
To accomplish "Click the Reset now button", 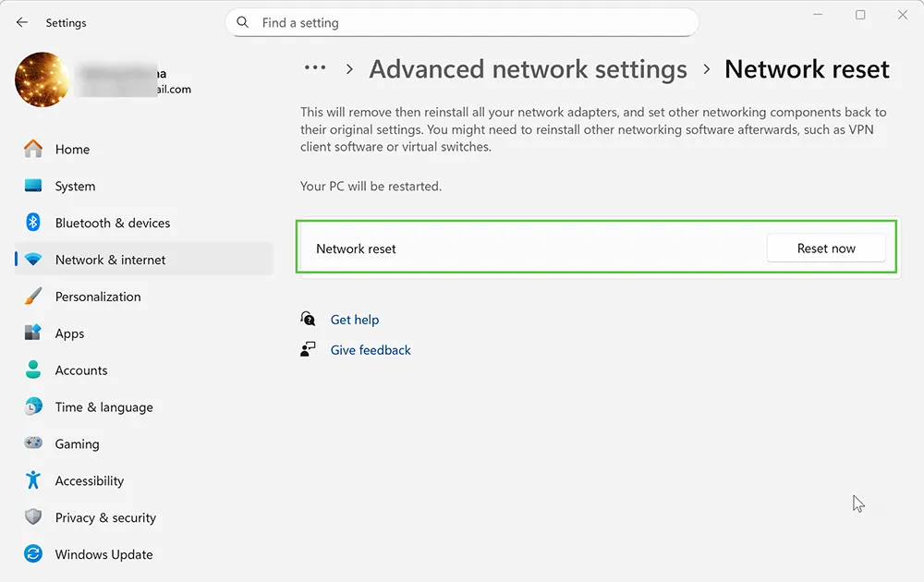I will (825, 248).
